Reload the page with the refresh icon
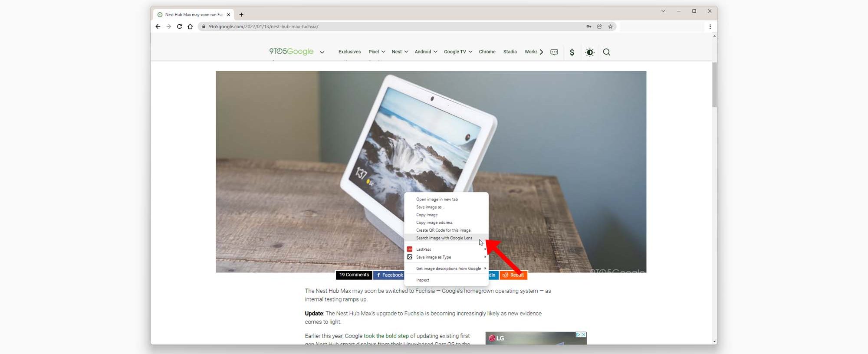The width and height of the screenshot is (868, 354). 179,26
